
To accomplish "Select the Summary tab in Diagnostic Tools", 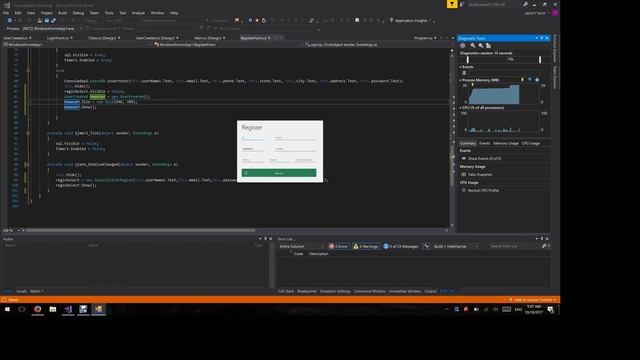I will pos(468,143).
